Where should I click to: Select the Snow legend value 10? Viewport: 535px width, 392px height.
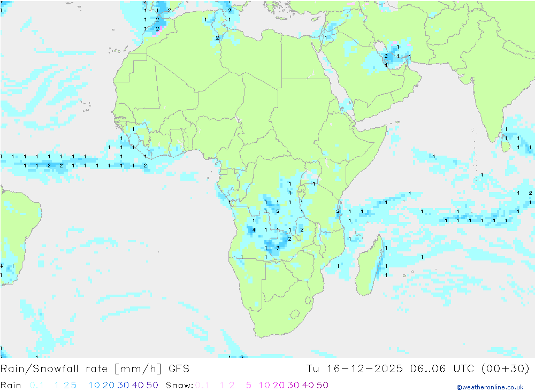click(265, 385)
